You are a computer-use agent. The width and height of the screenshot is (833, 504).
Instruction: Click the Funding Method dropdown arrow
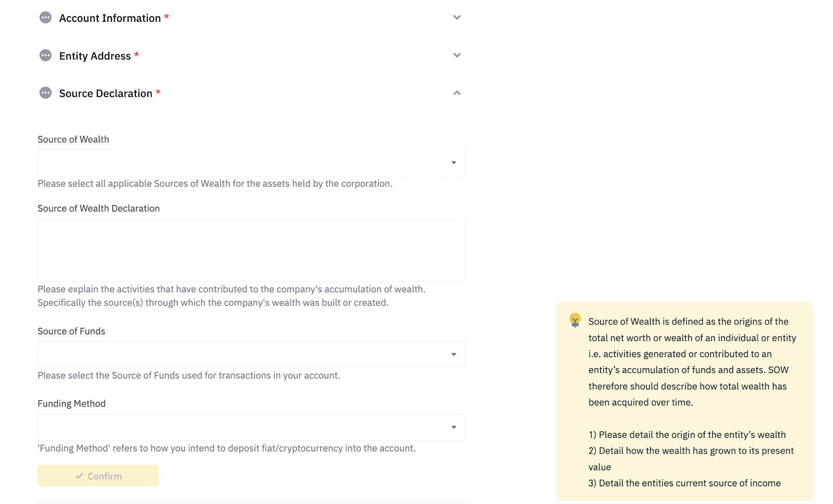point(454,427)
